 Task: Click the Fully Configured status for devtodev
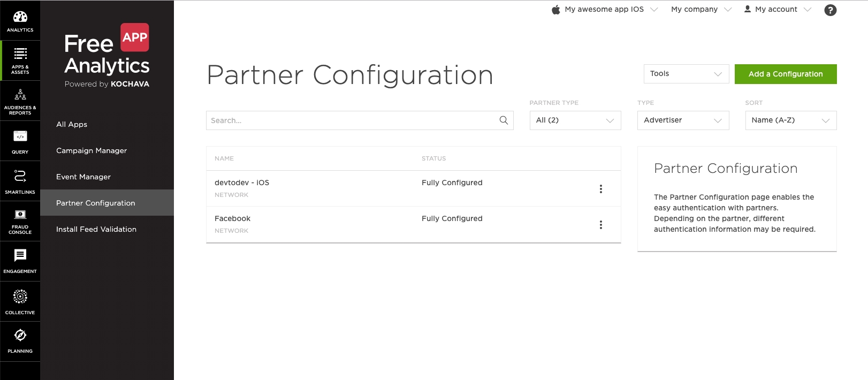452,183
